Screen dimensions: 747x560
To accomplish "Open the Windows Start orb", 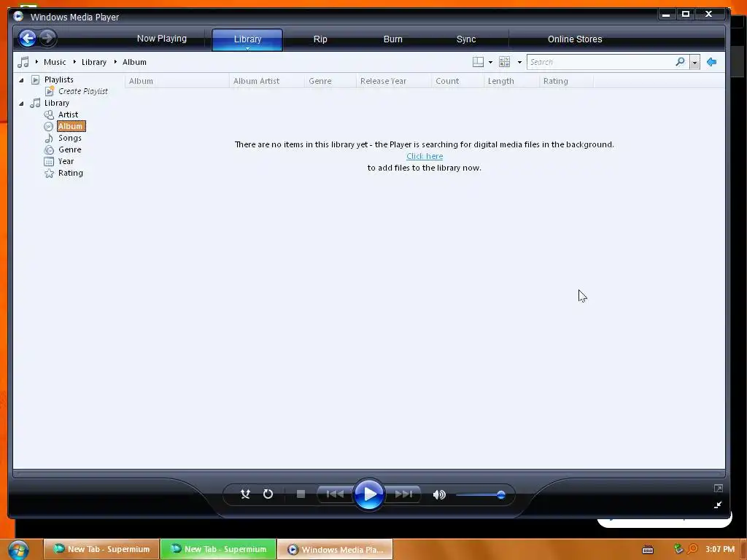I will (18, 549).
